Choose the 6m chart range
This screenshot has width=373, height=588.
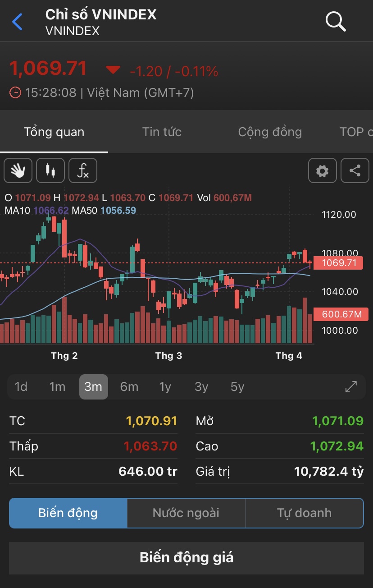(x=129, y=387)
